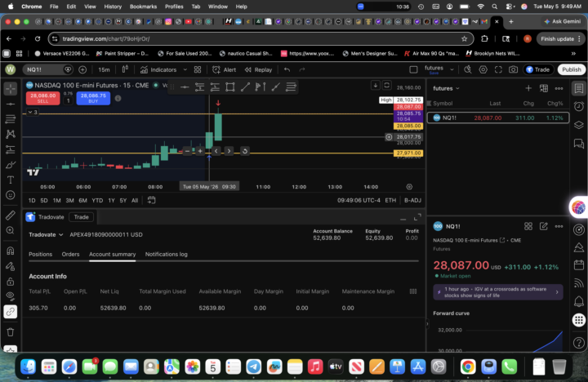Add symbol to compare plus icon
This screenshot has width=588, height=382.
[82, 69]
